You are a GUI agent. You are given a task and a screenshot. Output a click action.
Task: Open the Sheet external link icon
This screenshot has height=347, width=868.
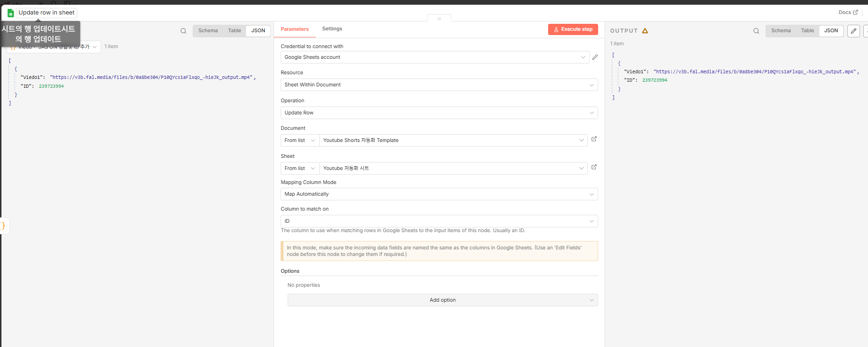[594, 167]
